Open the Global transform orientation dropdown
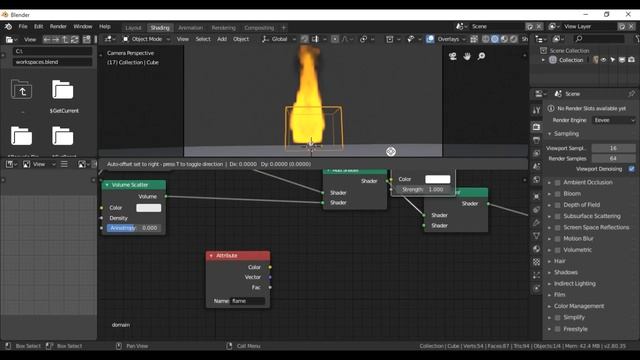Viewport: 640px width, 360px height. coord(279,39)
